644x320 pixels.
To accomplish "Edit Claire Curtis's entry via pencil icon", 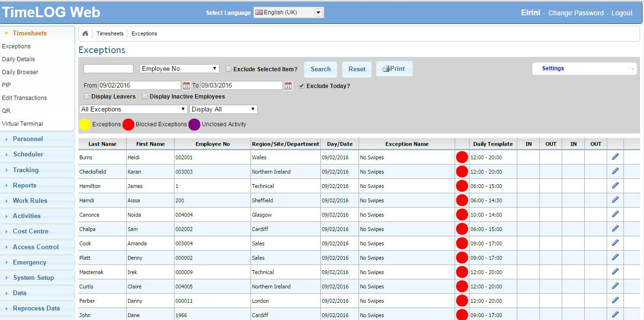I will tap(615, 286).
